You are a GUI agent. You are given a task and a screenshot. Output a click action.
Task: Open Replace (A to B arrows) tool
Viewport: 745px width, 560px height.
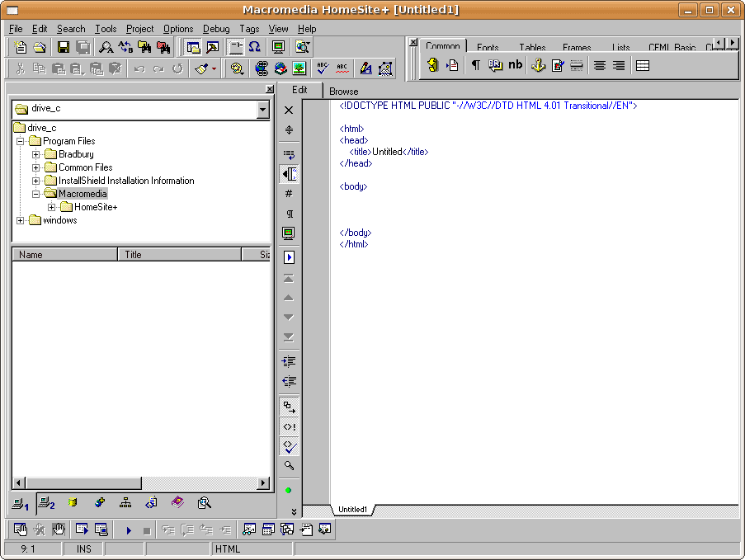point(125,47)
